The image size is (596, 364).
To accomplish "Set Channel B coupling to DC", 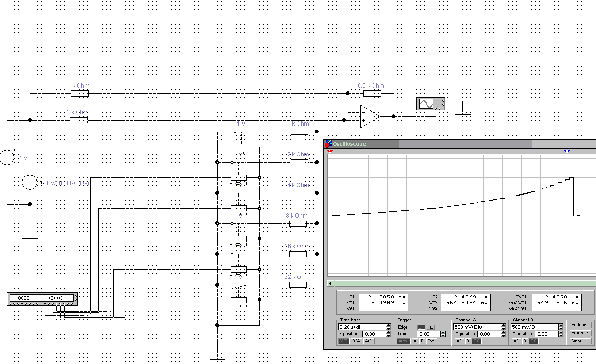I will [534, 341].
